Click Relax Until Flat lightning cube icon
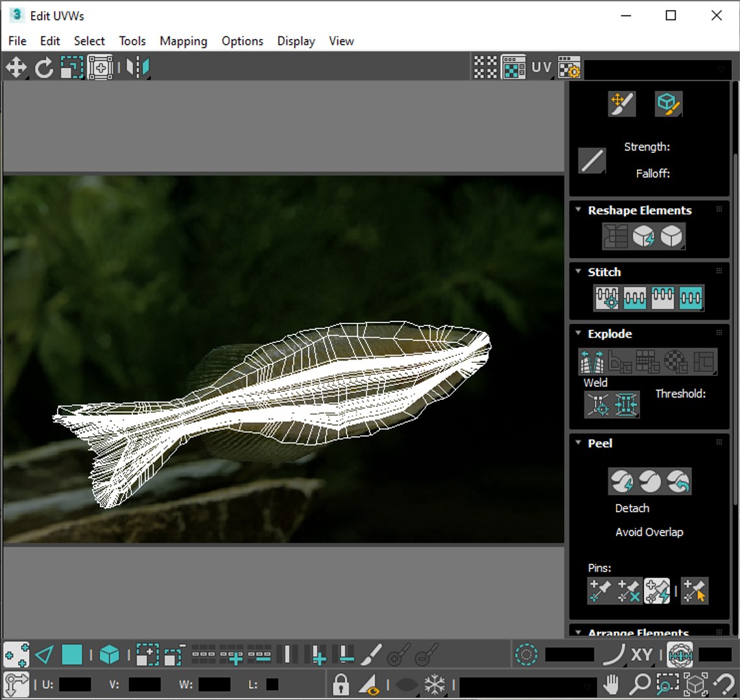The height and width of the screenshot is (700, 740). pos(644,237)
